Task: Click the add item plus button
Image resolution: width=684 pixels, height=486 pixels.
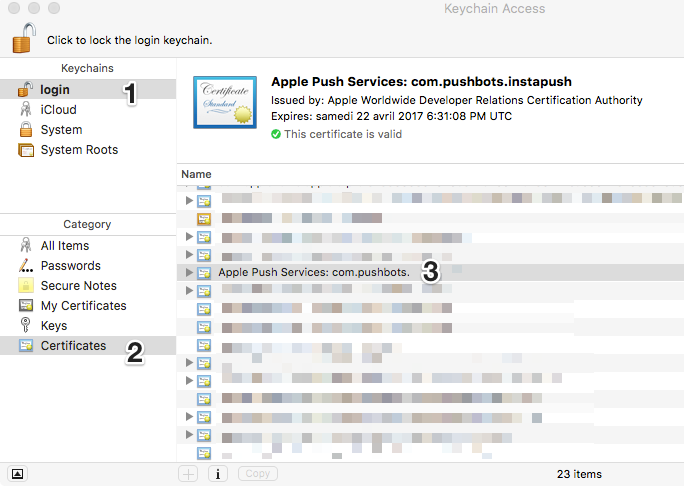Action: coord(188,474)
